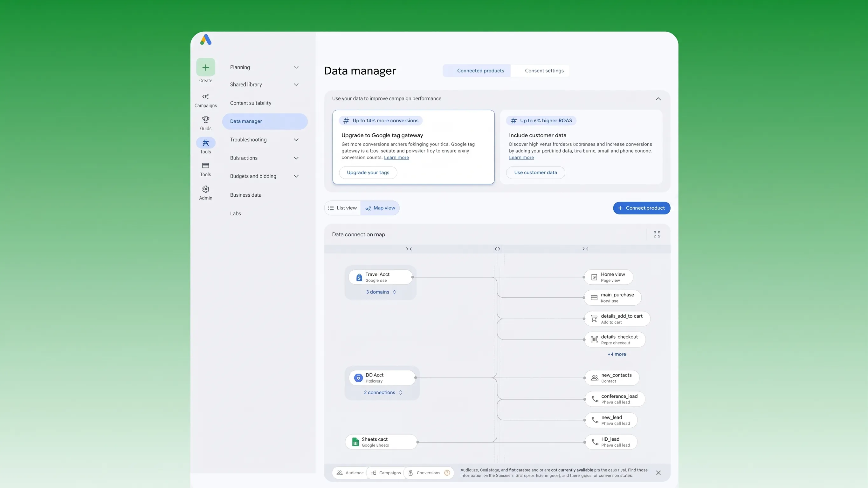Toggle the Conversions filter chip

coord(428,473)
